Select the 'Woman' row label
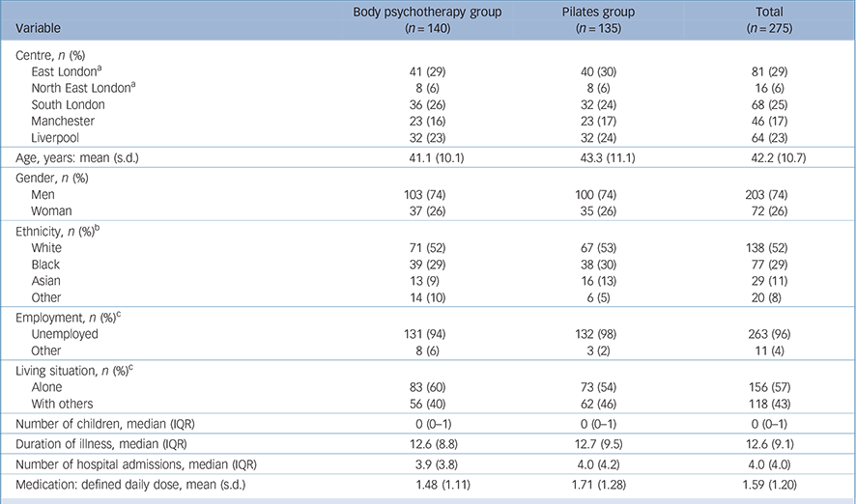Viewport: 856px width, 504px height. (52, 210)
